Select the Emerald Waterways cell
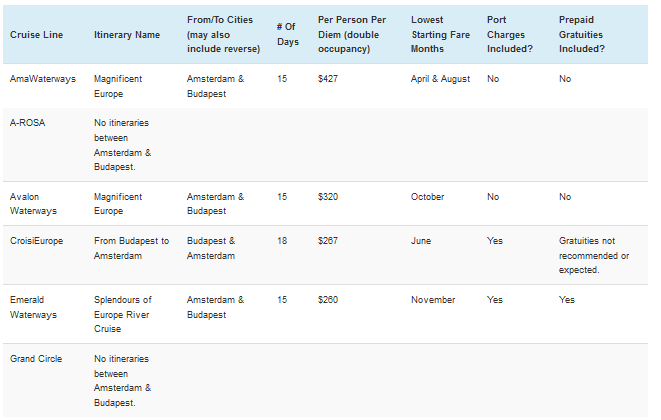 pyautogui.click(x=33, y=307)
